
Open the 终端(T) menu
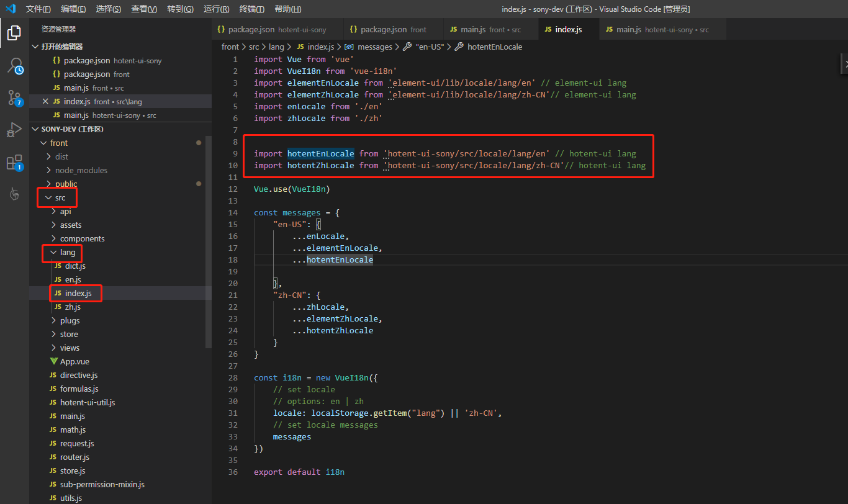251,9
